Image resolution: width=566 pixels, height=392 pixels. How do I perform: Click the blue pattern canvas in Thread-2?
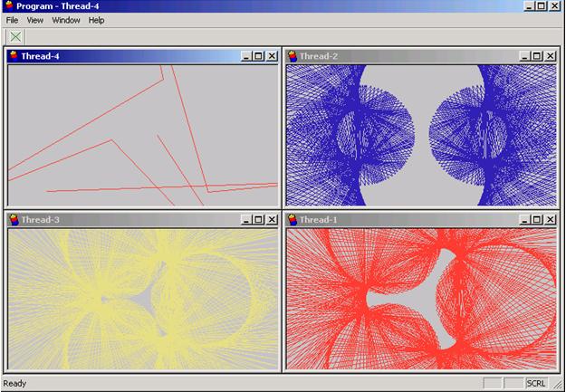(x=421, y=136)
